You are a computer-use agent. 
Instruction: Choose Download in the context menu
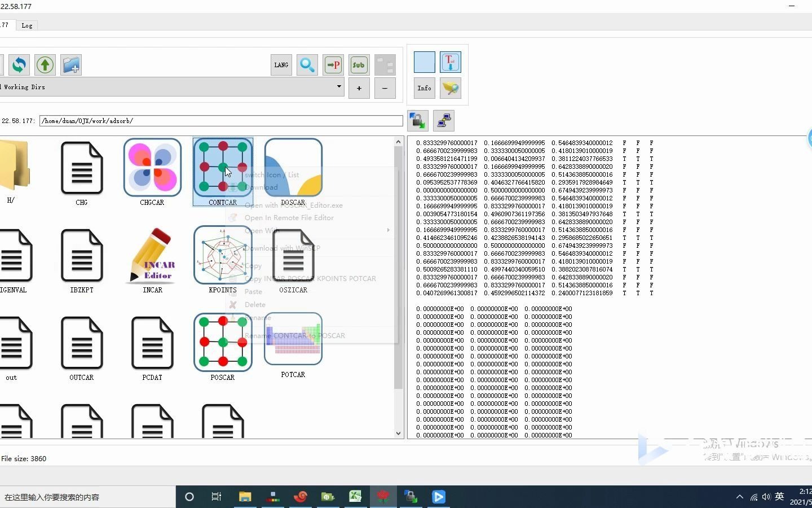[x=261, y=187]
